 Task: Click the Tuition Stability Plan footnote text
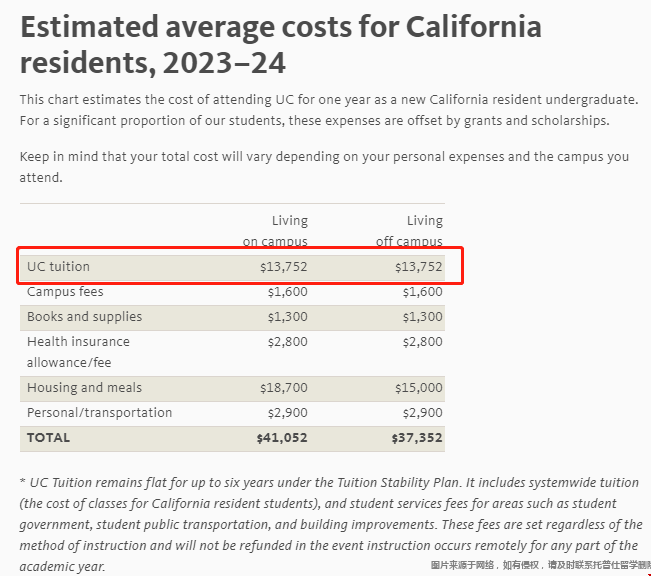(x=328, y=514)
